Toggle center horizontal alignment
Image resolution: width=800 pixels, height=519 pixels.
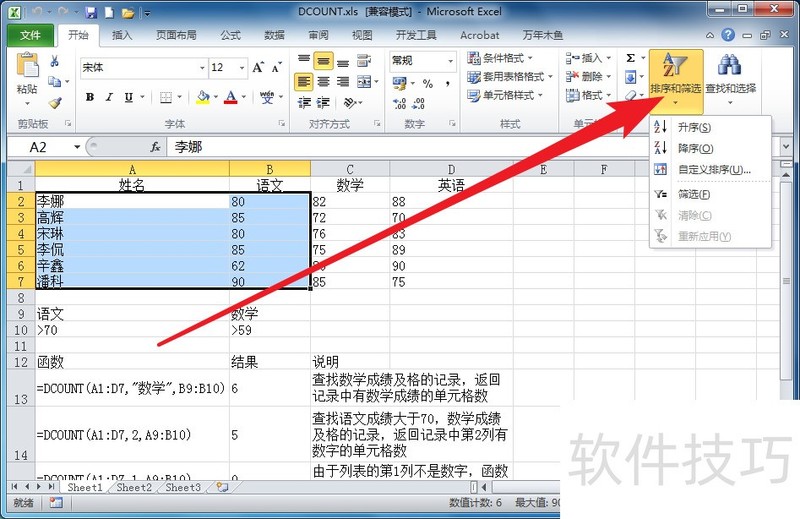coord(323,82)
